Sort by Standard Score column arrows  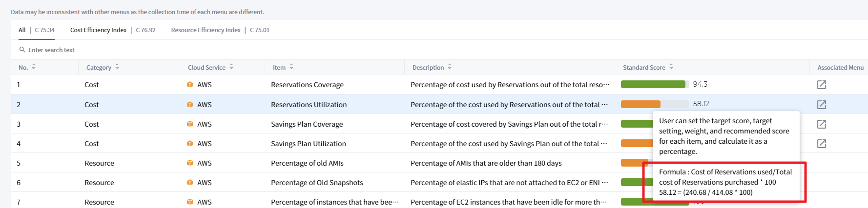click(671, 67)
